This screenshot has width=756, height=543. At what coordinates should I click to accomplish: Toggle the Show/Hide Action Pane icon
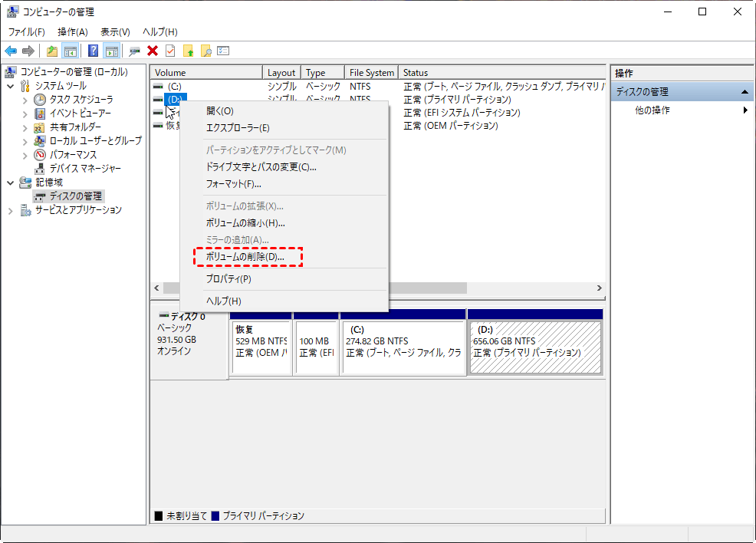coord(111,51)
